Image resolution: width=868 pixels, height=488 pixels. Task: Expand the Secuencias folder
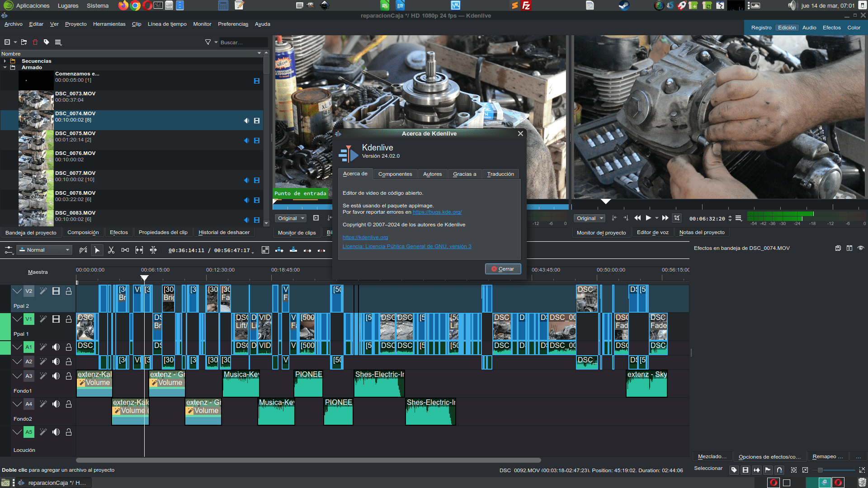coord(5,61)
